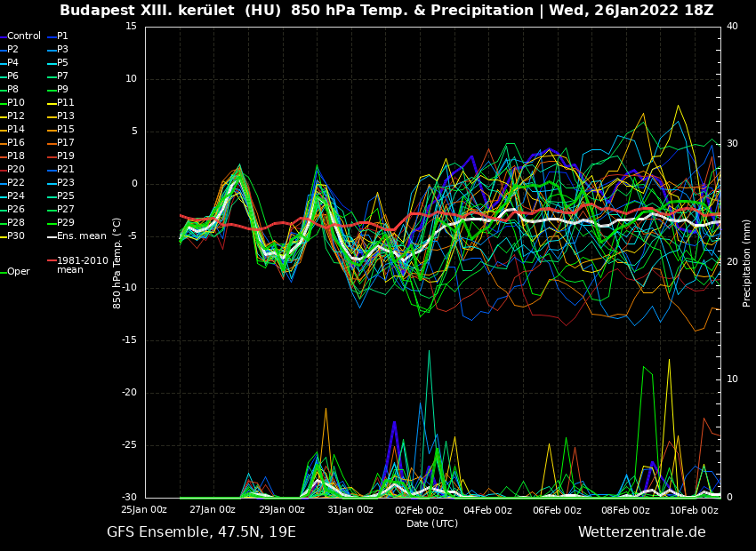756x551 pixels.
Task: Select the P1 legend entry
Action: point(62,36)
